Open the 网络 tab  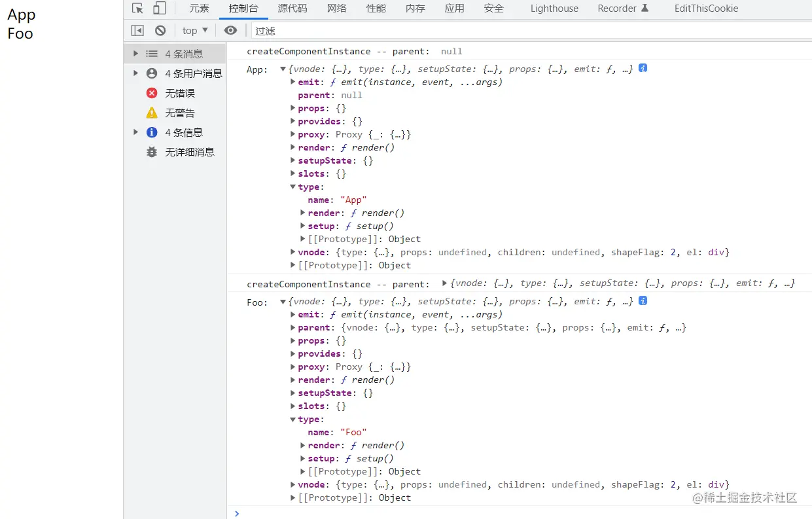click(x=337, y=9)
